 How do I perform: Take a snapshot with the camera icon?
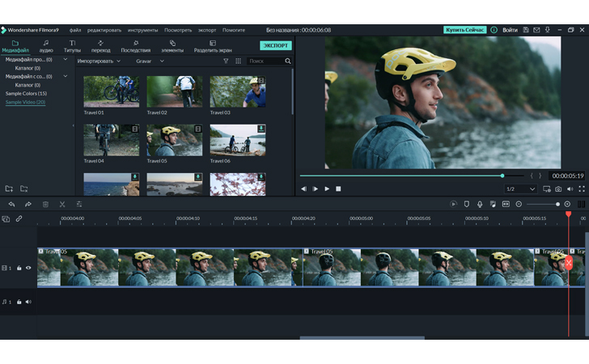558,189
